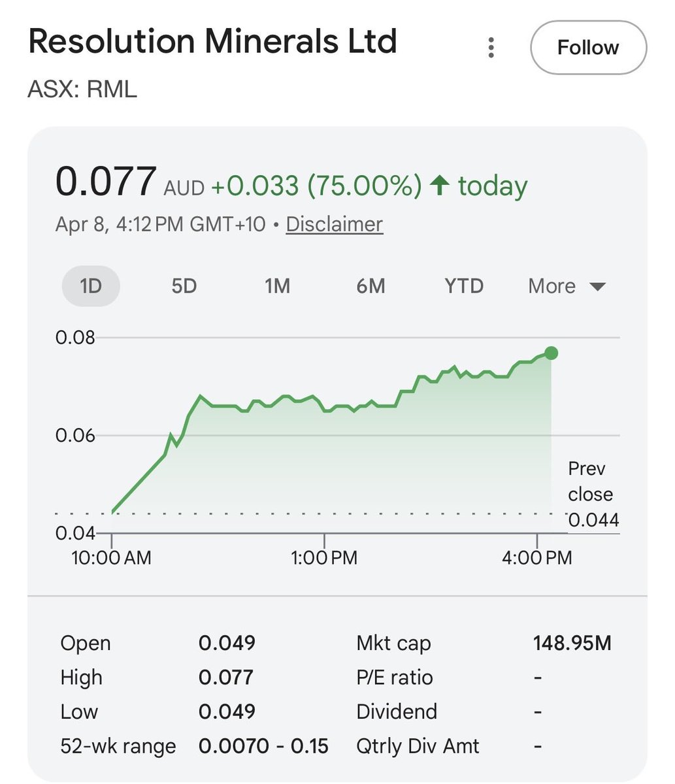Click the +0.033 (75.00%) change text
Viewport: 675px width, 784px height.
click(316, 186)
